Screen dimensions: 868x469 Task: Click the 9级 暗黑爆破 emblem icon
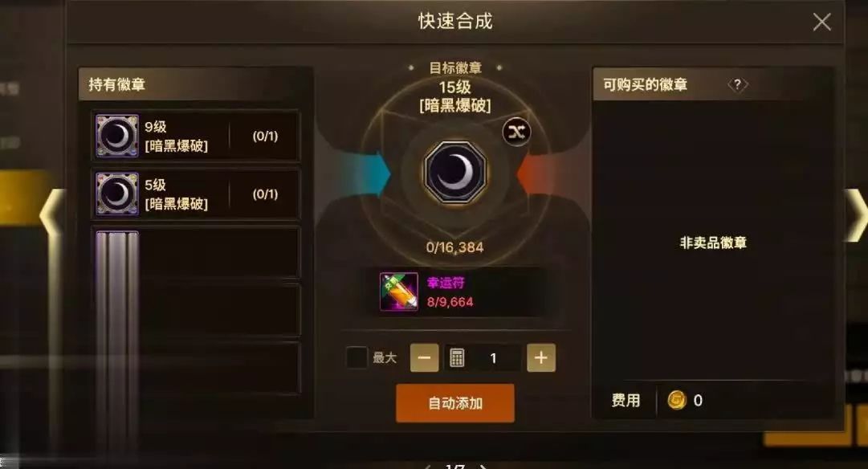click(116, 136)
